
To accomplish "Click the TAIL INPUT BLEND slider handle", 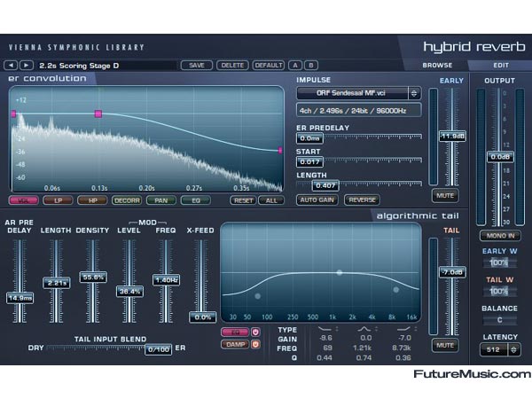I will coord(159,349).
